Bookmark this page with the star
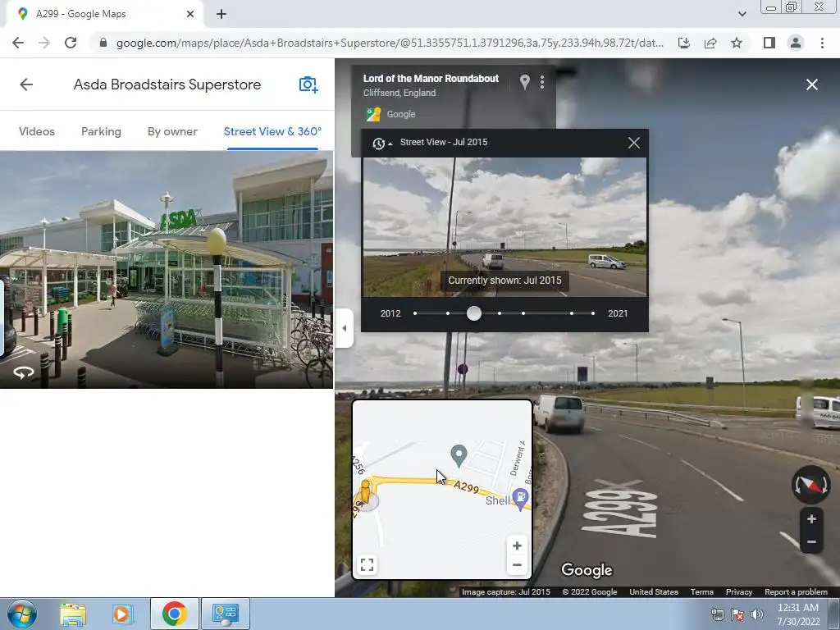 pyautogui.click(x=737, y=43)
